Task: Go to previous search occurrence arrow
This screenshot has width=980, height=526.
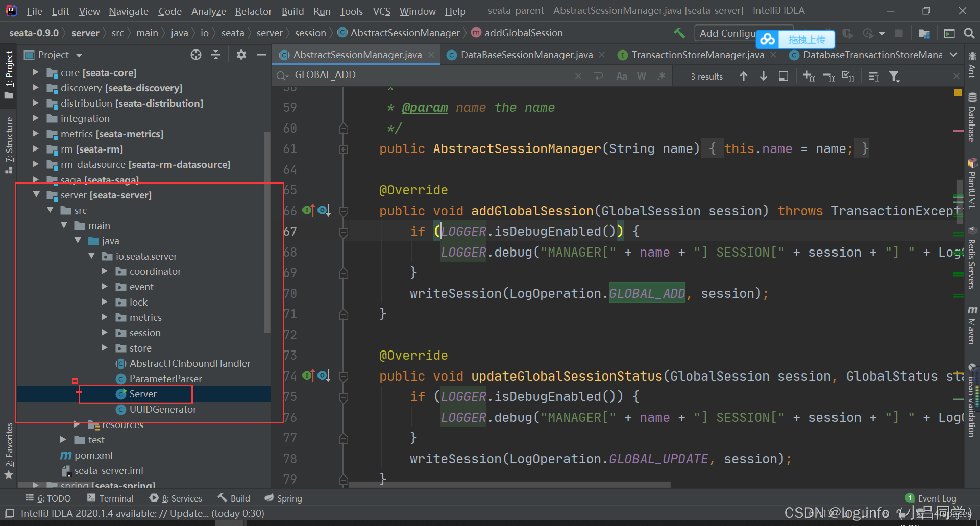Action: 744,76
